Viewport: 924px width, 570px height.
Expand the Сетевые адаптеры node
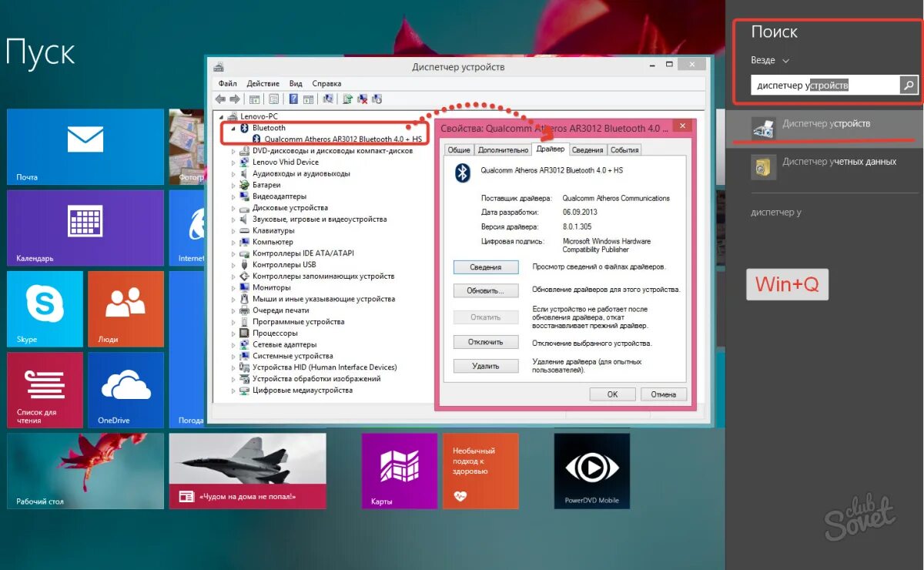[x=234, y=344]
